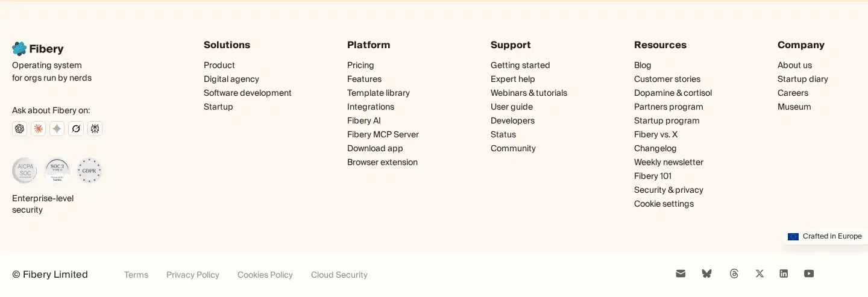
Task: Open the Bluesky butterfly icon
Action: tap(706, 274)
